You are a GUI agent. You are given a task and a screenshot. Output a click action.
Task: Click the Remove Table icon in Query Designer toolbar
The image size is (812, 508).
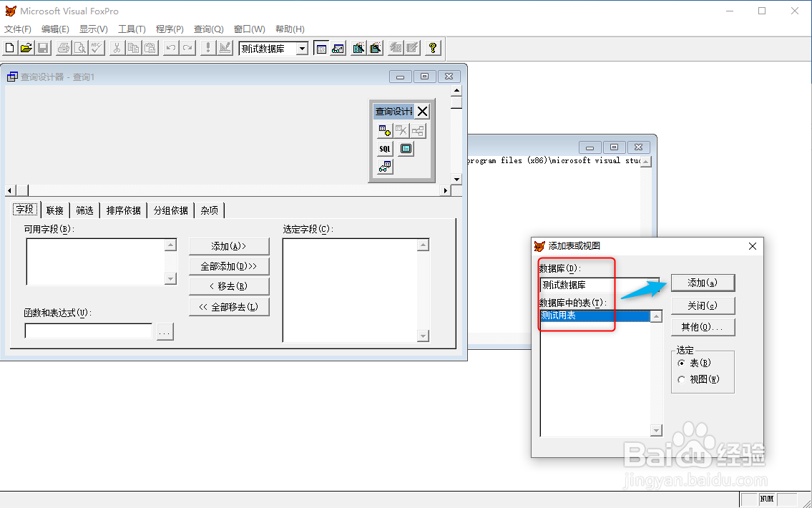click(401, 130)
